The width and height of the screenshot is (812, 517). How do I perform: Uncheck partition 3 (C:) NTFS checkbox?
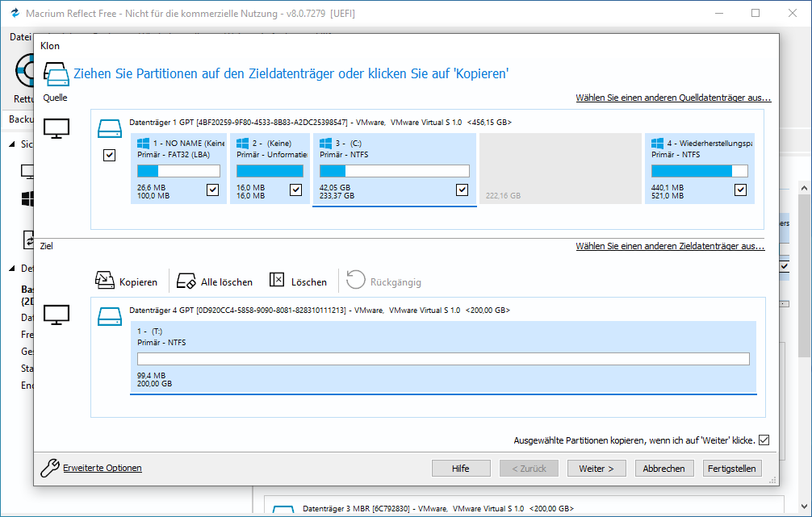tap(462, 190)
